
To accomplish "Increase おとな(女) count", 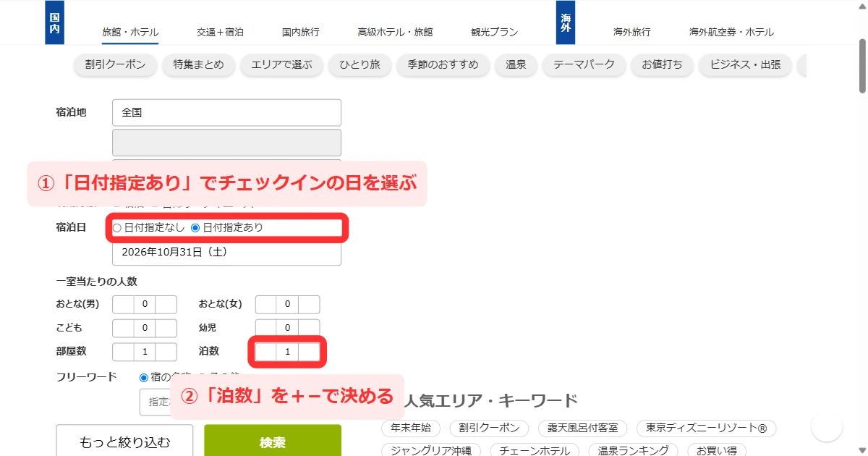I will pyautogui.click(x=309, y=305).
